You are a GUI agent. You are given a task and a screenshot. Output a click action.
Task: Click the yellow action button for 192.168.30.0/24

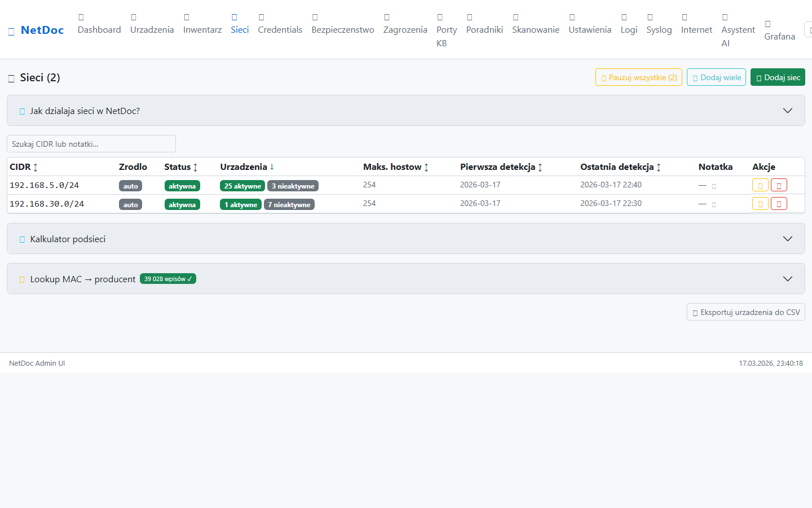click(x=760, y=204)
